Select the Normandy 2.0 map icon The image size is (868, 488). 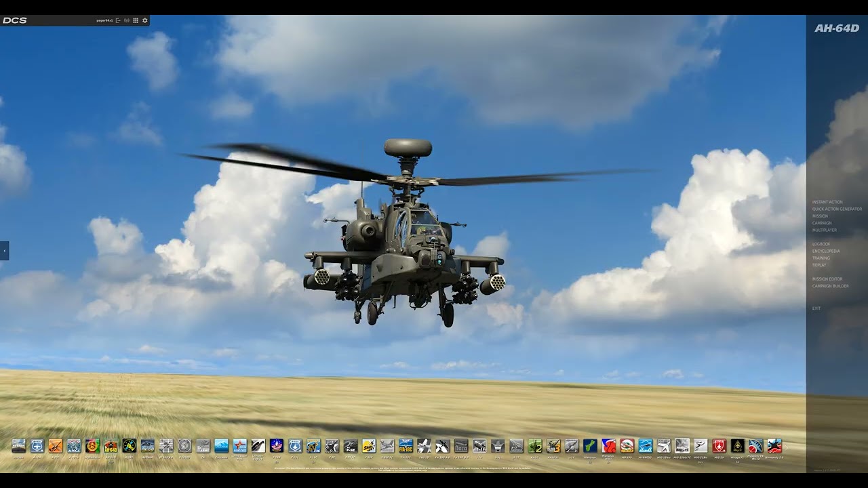click(x=774, y=445)
